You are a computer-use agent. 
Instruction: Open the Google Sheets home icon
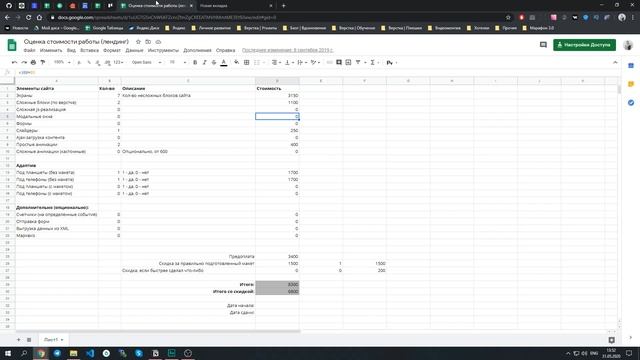tap(12, 45)
